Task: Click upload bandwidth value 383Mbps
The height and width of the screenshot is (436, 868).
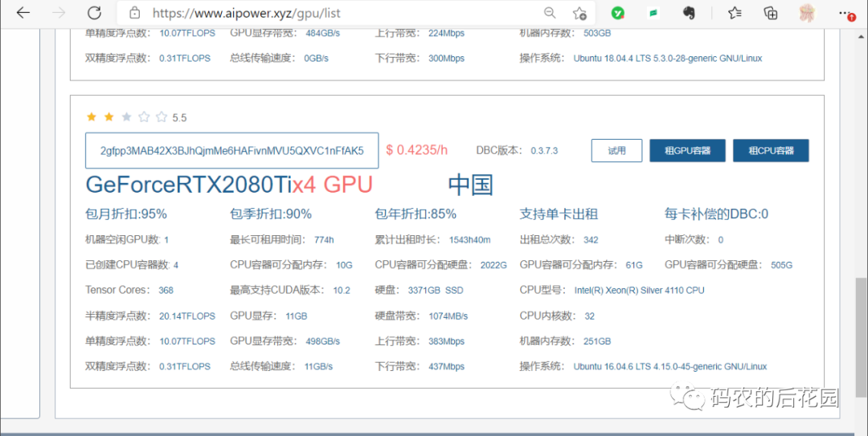Action: [447, 341]
